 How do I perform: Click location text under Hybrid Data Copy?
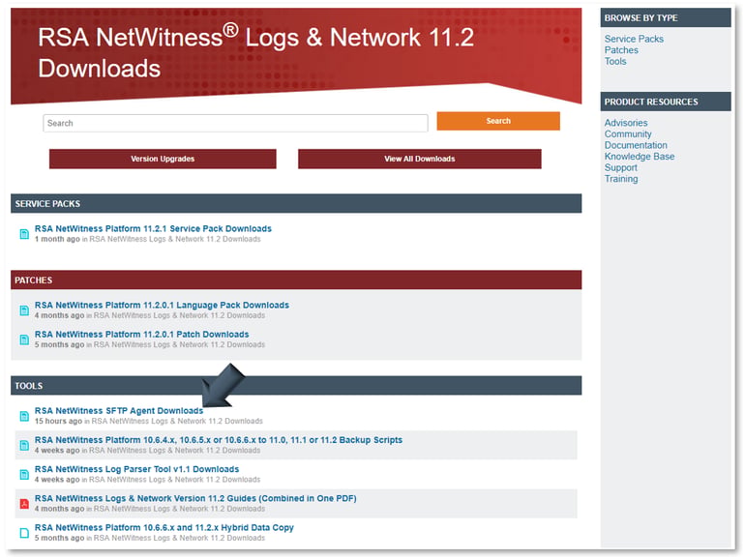coord(179,538)
